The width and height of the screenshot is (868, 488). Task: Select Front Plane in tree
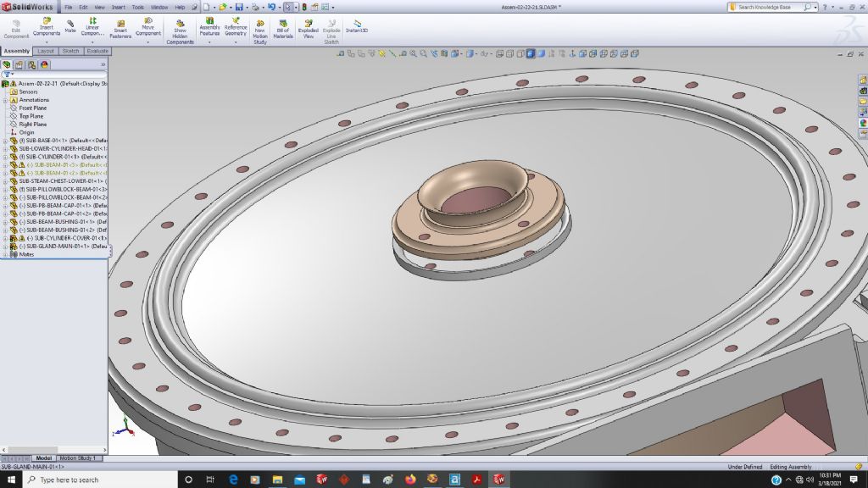[x=33, y=108]
